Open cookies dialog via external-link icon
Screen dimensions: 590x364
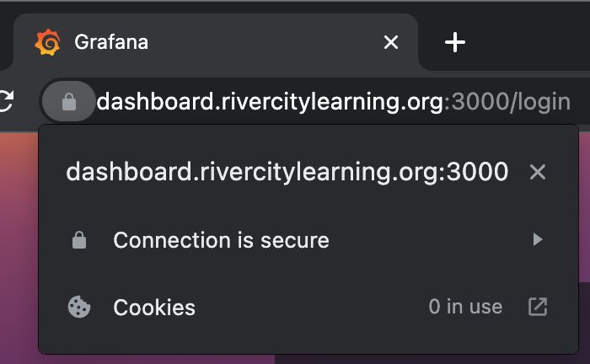pos(538,308)
